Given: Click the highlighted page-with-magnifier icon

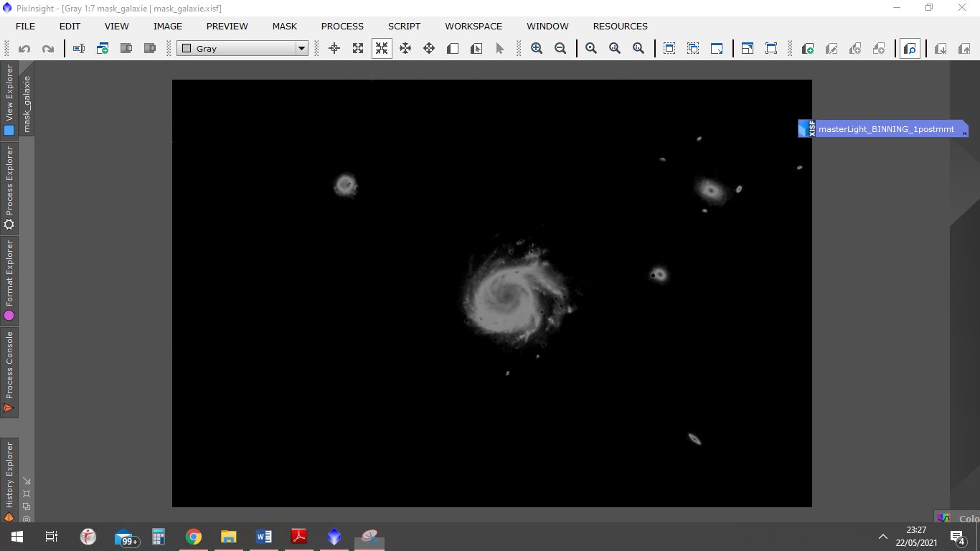Looking at the screenshot, I should click(x=910, y=49).
